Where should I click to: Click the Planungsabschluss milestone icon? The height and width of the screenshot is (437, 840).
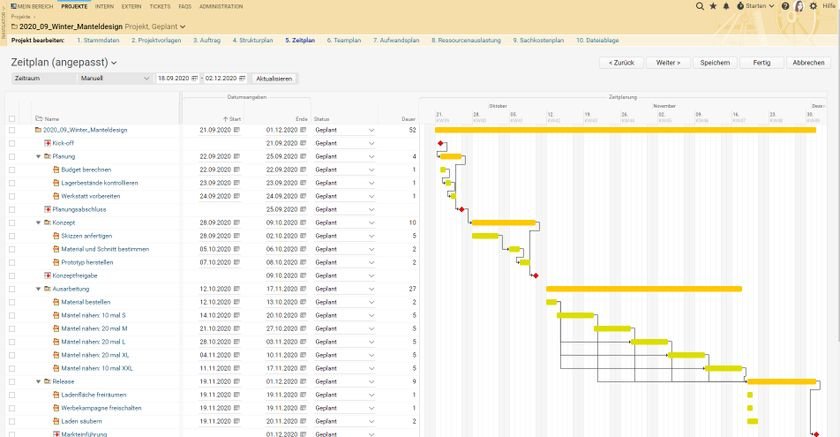click(x=47, y=209)
